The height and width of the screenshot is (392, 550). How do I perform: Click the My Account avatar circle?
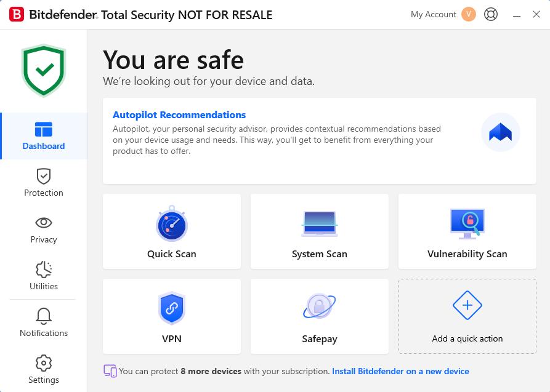pyautogui.click(x=469, y=14)
